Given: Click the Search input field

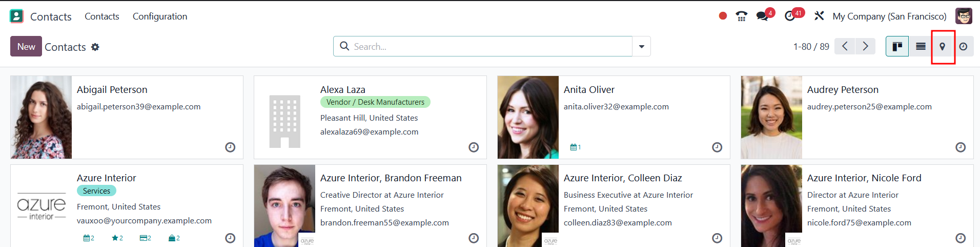Looking at the screenshot, I should pyautogui.click(x=487, y=47).
